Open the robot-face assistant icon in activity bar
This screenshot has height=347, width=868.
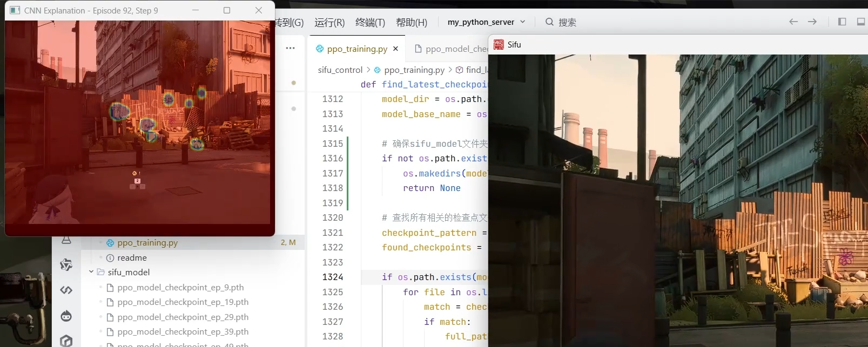tap(66, 316)
